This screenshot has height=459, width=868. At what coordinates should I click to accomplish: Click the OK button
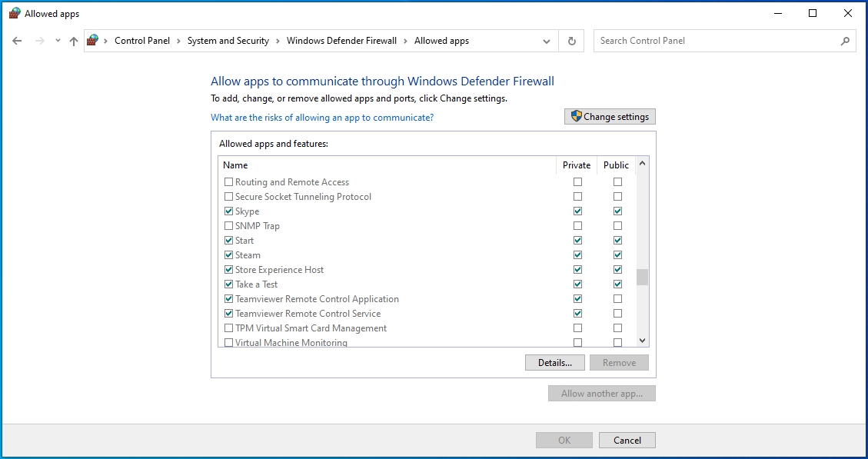564,441
